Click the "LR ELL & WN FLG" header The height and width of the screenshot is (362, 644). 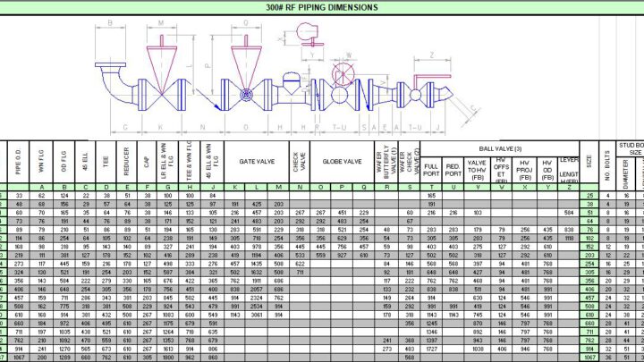pyautogui.click(x=167, y=162)
